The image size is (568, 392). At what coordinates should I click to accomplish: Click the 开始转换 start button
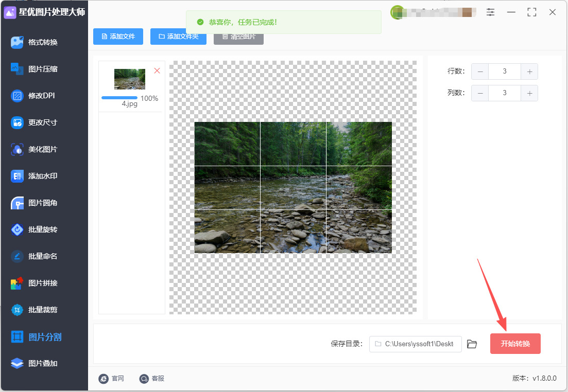click(515, 344)
